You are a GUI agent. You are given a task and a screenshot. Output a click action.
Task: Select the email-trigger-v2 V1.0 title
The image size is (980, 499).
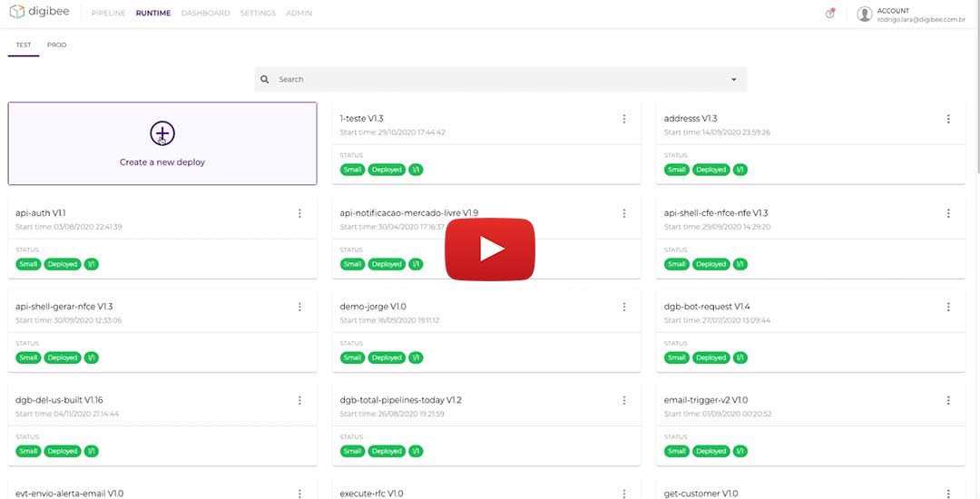(706, 400)
